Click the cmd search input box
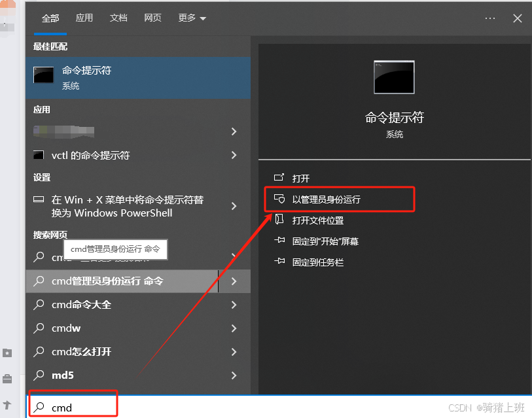Image resolution: width=532 pixels, height=418 pixels. (279, 407)
